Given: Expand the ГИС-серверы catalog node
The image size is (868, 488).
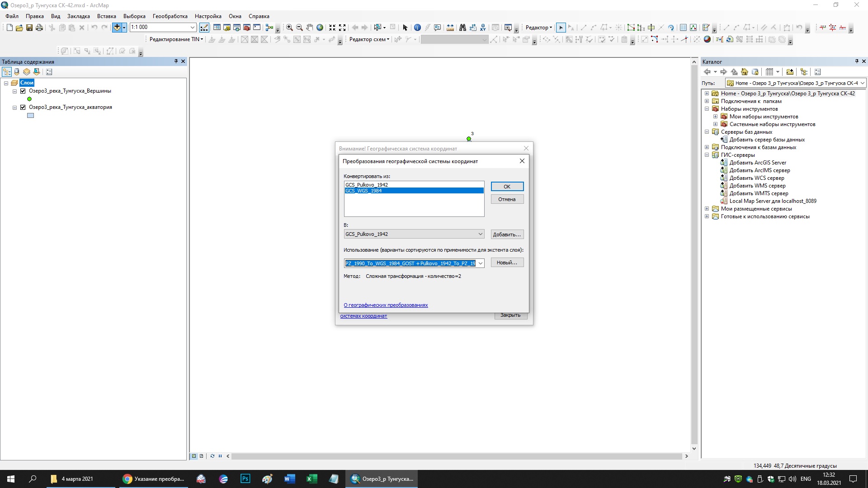Looking at the screenshot, I should 707,155.
